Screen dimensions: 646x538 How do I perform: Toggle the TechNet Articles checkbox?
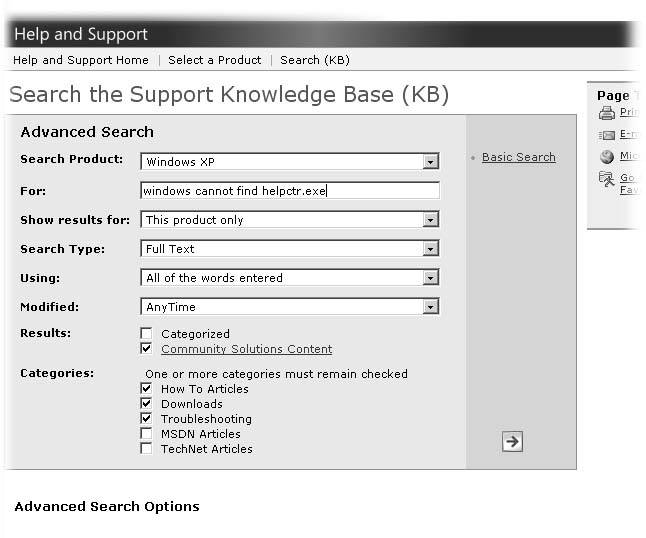(147, 449)
